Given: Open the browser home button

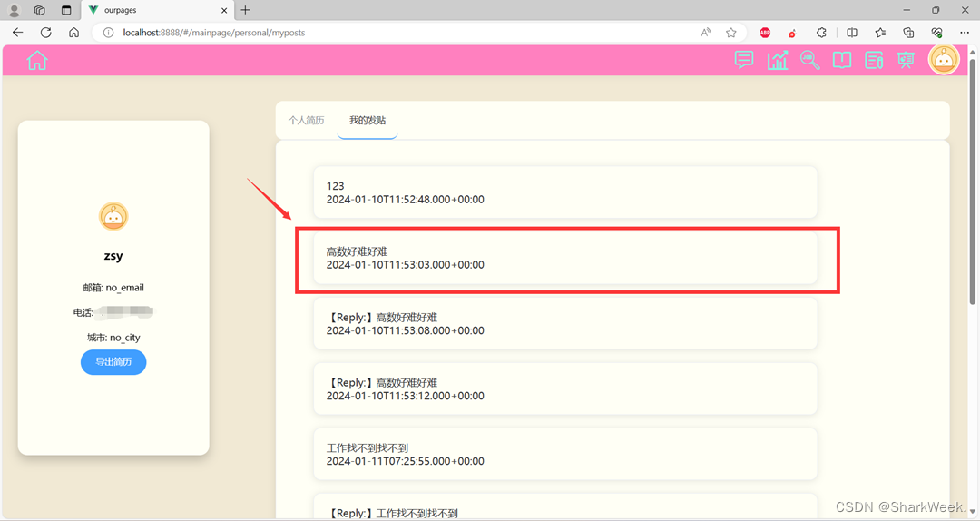Looking at the screenshot, I should pyautogui.click(x=73, y=33).
